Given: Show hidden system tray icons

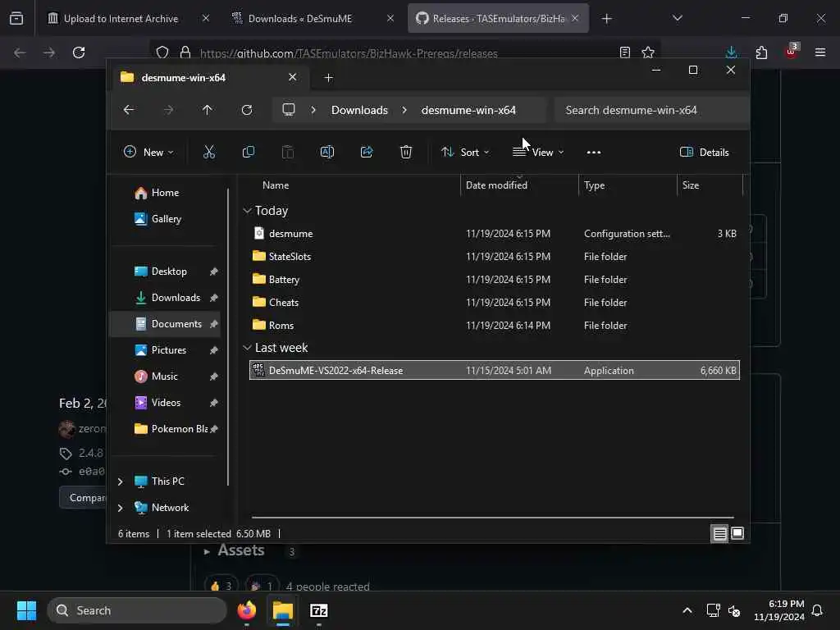Looking at the screenshot, I should 687,610.
